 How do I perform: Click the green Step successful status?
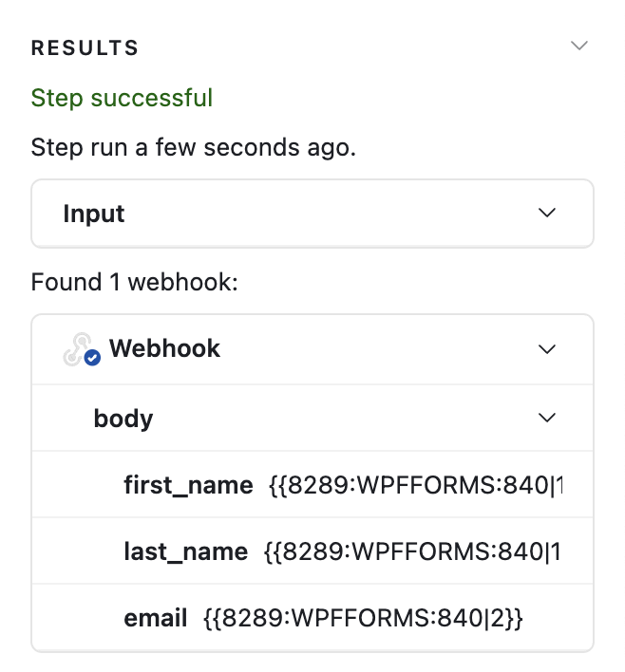point(122,98)
